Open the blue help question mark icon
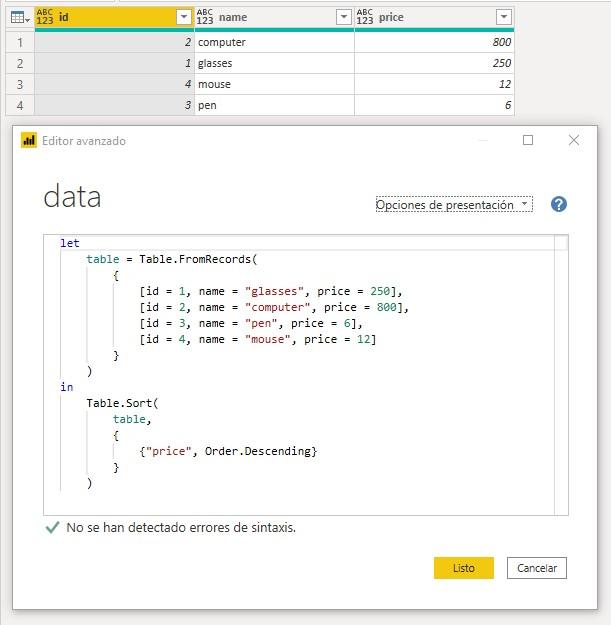The width and height of the screenshot is (611, 625). pyautogui.click(x=559, y=204)
